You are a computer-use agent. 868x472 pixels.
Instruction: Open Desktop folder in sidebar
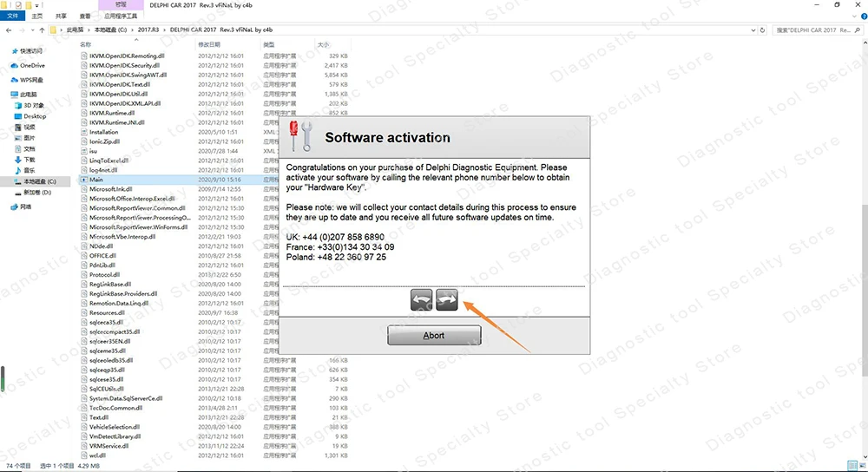[x=35, y=116]
